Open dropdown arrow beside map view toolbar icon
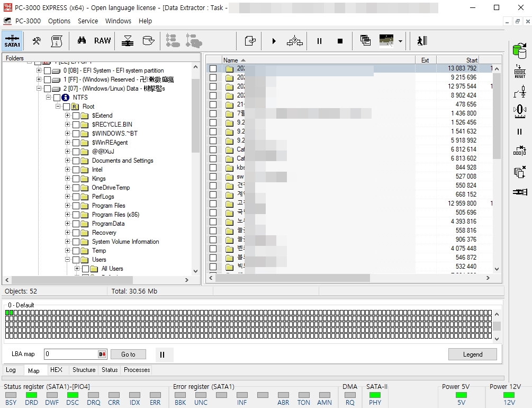Viewport: 532px width, 408px height. [x=400, y=41]
